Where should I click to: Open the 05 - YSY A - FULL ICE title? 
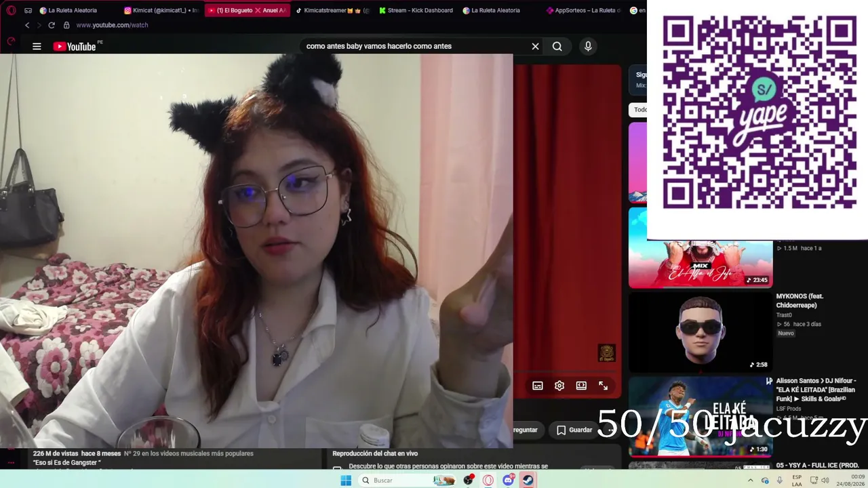click(x=818, y=465)
